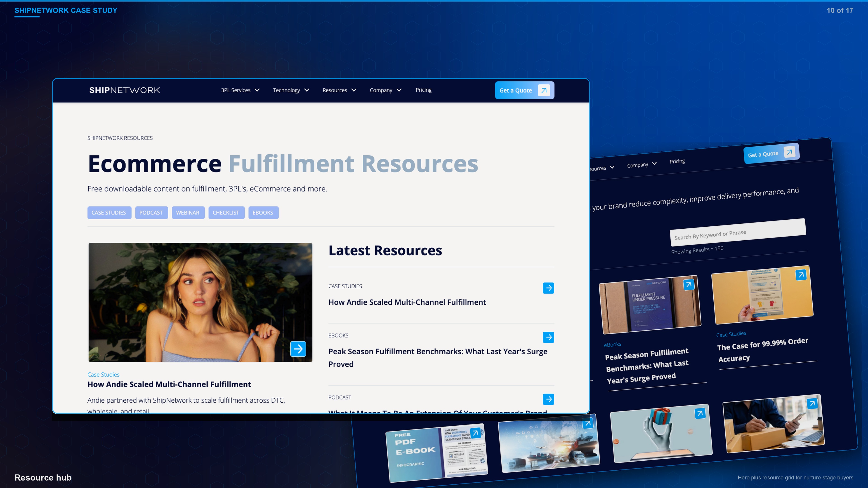Click arrow icon on cargo ship logistics card
The height and width of the screenshot is (488, 868).
coord(588,423)
